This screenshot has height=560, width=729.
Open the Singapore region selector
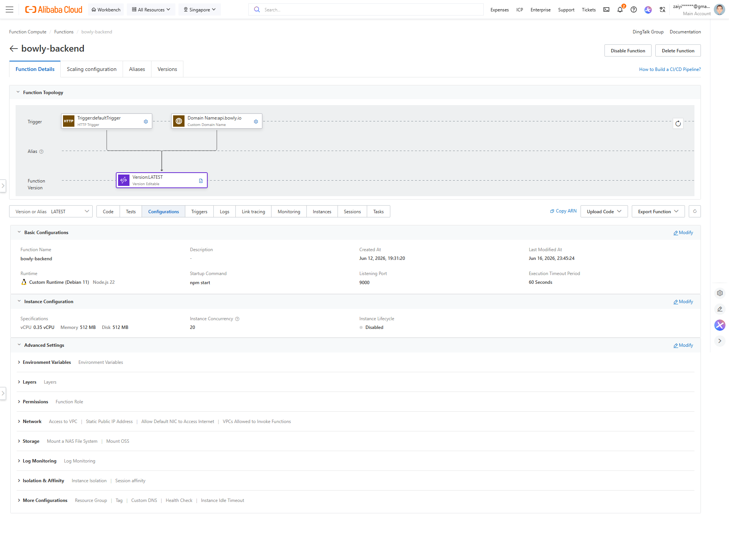click(200, 9)
